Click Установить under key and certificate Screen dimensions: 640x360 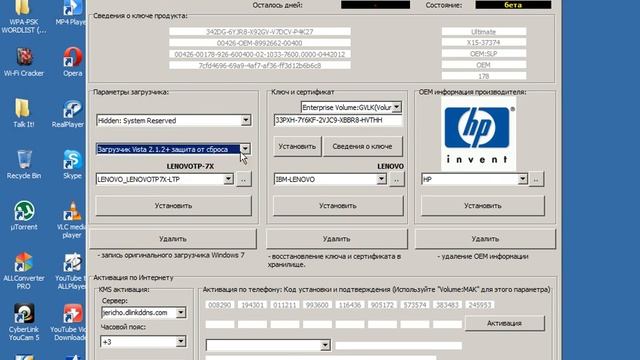point(338,206)
